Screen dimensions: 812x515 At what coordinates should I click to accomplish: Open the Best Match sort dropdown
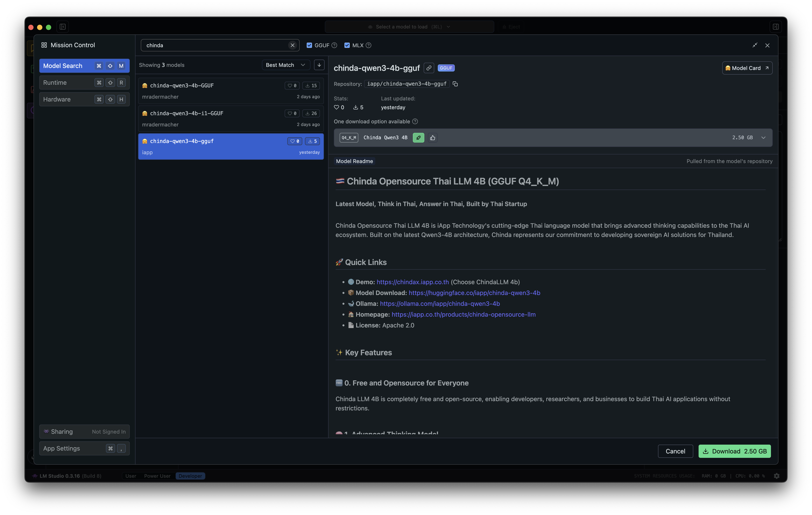pyautogui.click(x=285, y=65)
